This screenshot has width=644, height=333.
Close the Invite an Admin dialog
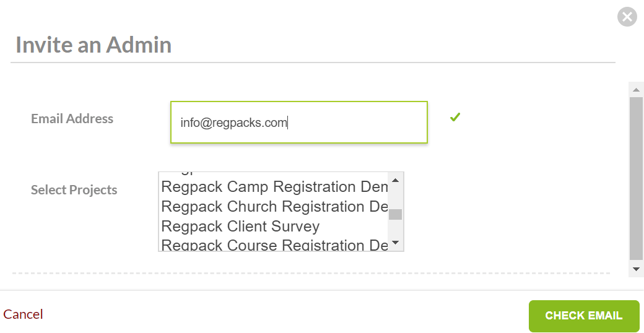(x=627, y=17)
